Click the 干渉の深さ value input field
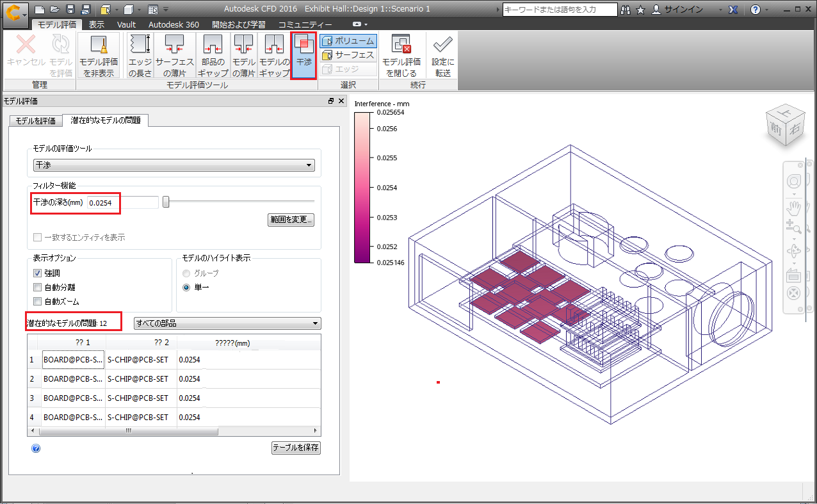817x504 pixels. click(x=122, y=202)
